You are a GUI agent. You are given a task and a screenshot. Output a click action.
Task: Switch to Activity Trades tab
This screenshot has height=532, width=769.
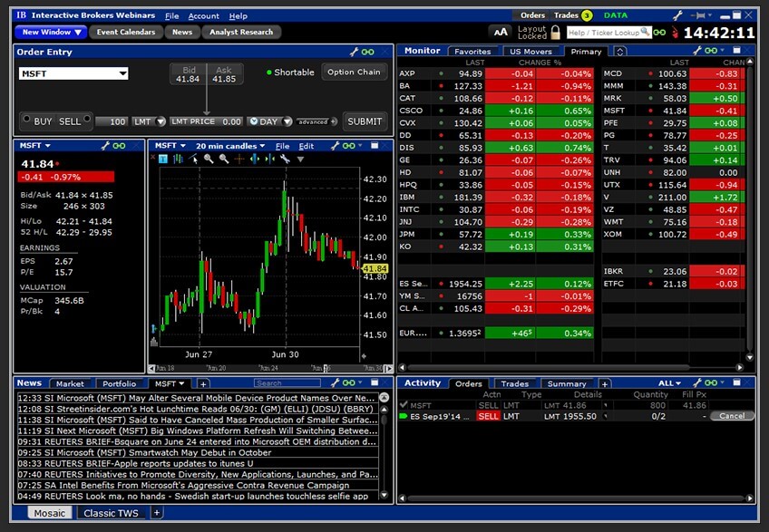(514, 384)
